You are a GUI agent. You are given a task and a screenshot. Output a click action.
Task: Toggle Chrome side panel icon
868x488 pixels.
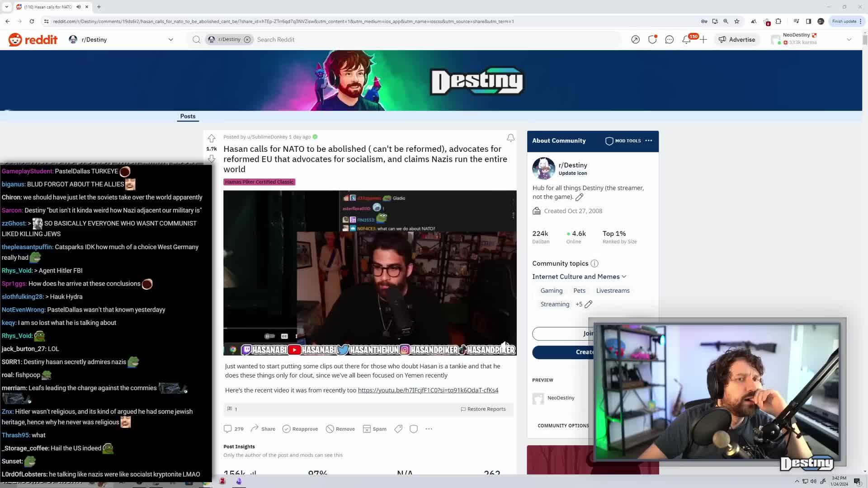(x=808, y=21)
